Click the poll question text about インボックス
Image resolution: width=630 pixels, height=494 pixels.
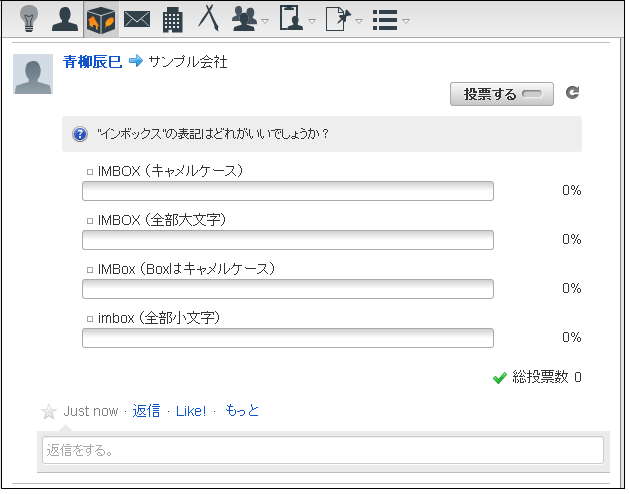[x=213, y=134]
